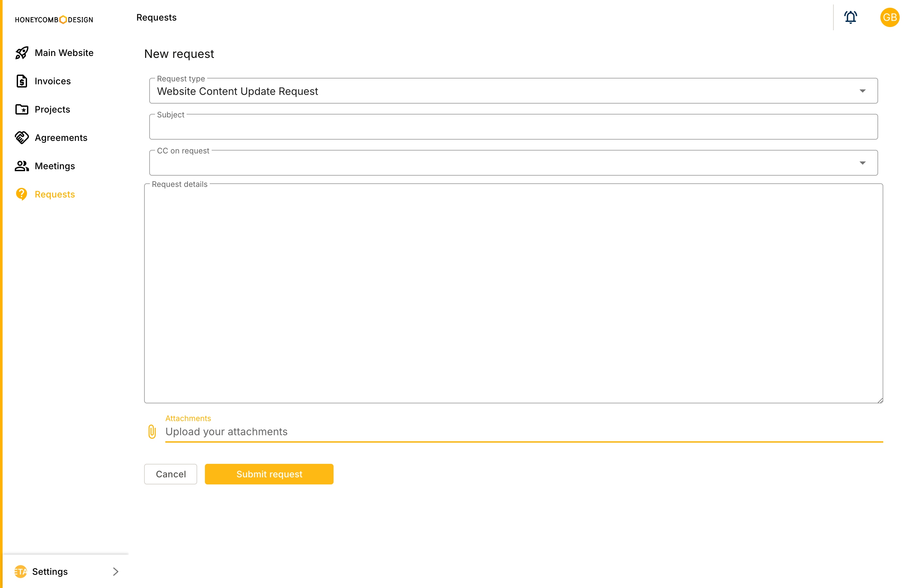The height and width of the screenshot is (588, 909).
Task: Click the handshake Agreements icon
Action: 22,137
